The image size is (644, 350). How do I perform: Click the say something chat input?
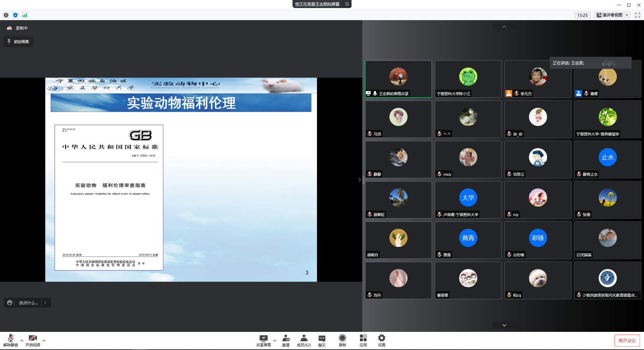pos(28,303)
